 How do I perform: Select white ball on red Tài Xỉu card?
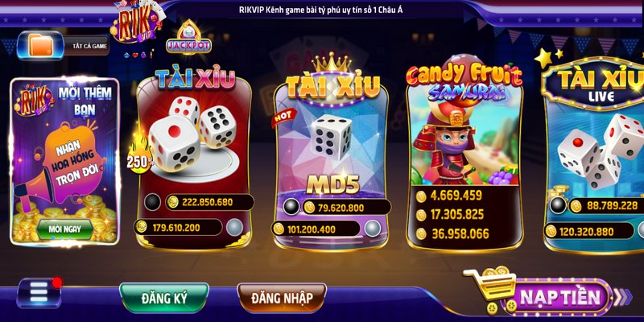[x=235, y=227]
